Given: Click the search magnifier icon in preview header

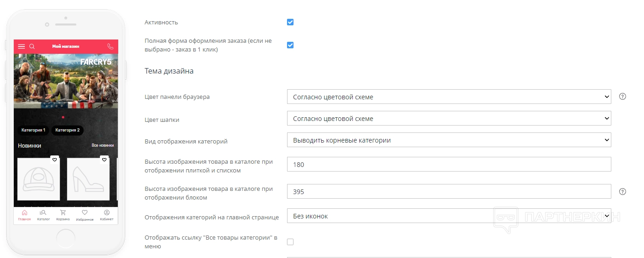Looking at the screenshot, I should pyautogui.click(x=32, y=46).
